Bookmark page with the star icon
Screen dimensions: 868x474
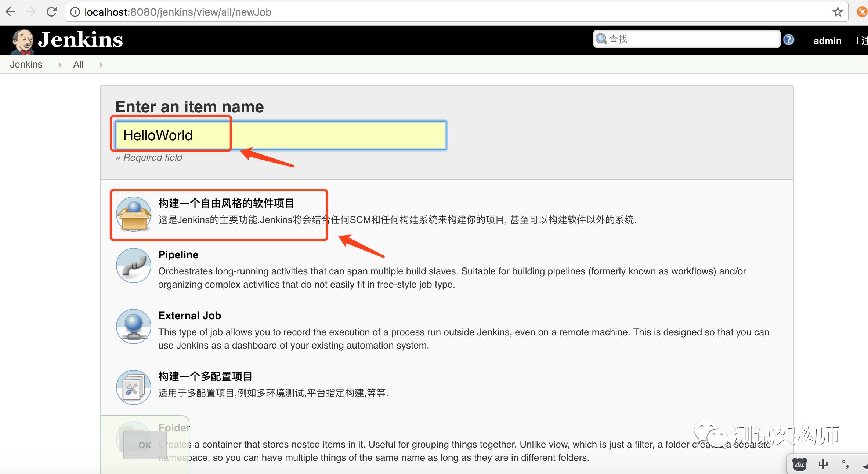point(838,12)
